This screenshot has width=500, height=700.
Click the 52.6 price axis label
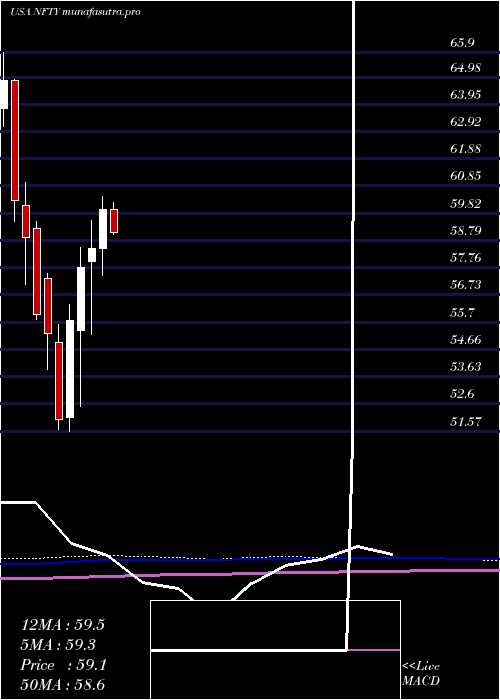point(462,394)
